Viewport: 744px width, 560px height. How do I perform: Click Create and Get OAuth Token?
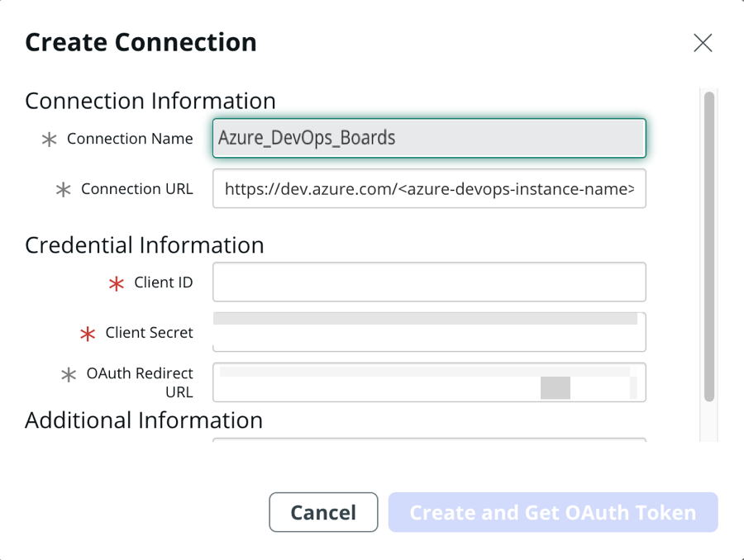pos(553,512)
